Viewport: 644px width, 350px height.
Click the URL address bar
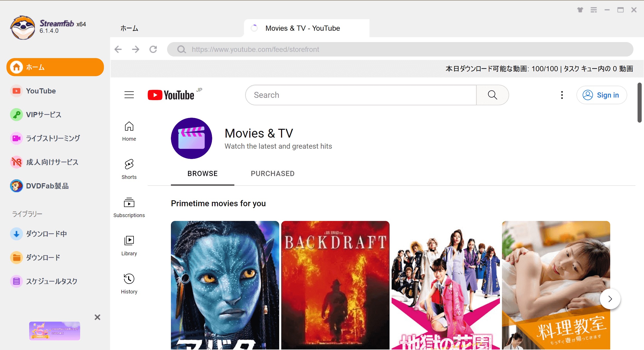pos(400,49)
